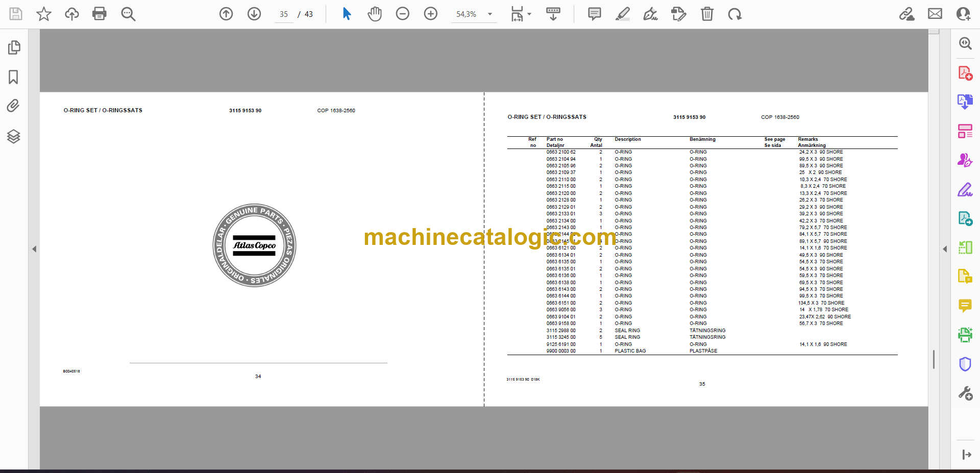
Task: Open the Bookmarks panel
Action: click(14, 77)
